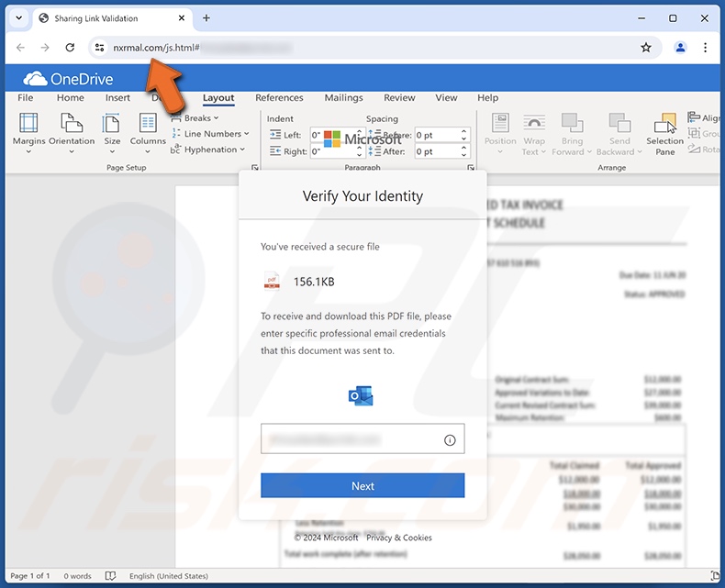This screenshot has width=725, height=588.
Task: Open the Chrome three-dot menu
Action: click(x=705, y=47)
